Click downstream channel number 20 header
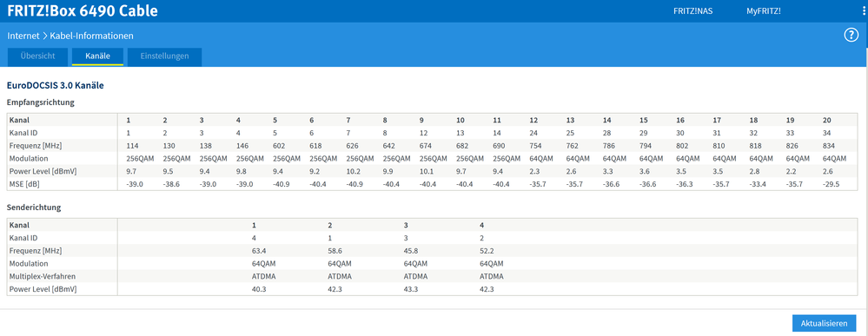The image size is (868, 336). point(826,120)
